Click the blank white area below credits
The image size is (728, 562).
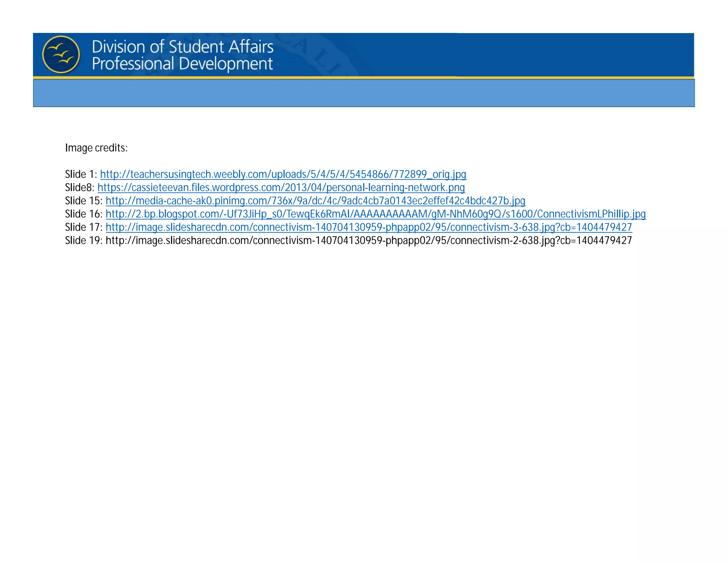[x=363, y=391]
